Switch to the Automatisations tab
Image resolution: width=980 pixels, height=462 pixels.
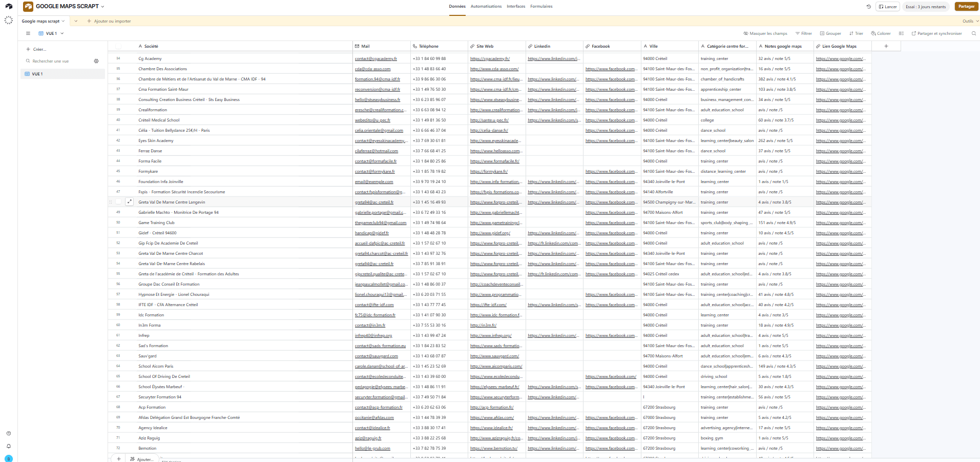[x=486, y=7]
